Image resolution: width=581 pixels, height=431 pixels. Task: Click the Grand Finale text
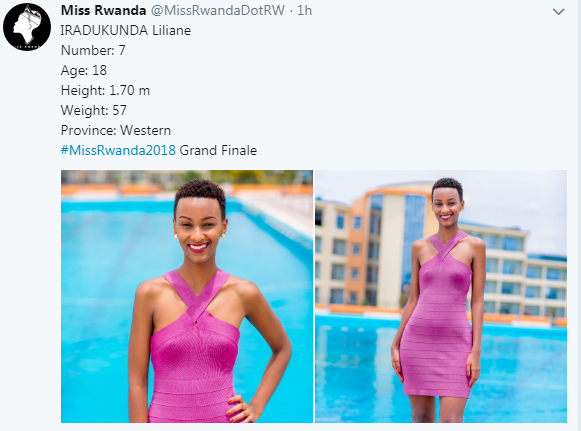pos(218,150)
